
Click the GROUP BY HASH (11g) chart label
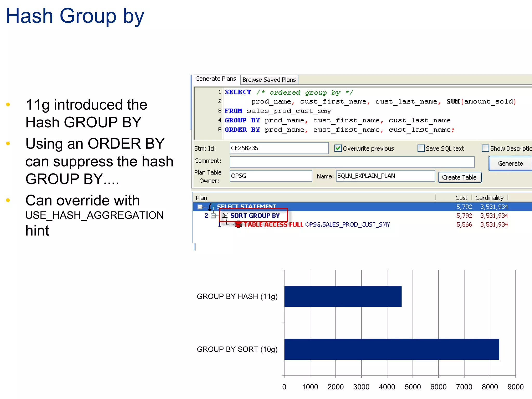pos(237,296)
